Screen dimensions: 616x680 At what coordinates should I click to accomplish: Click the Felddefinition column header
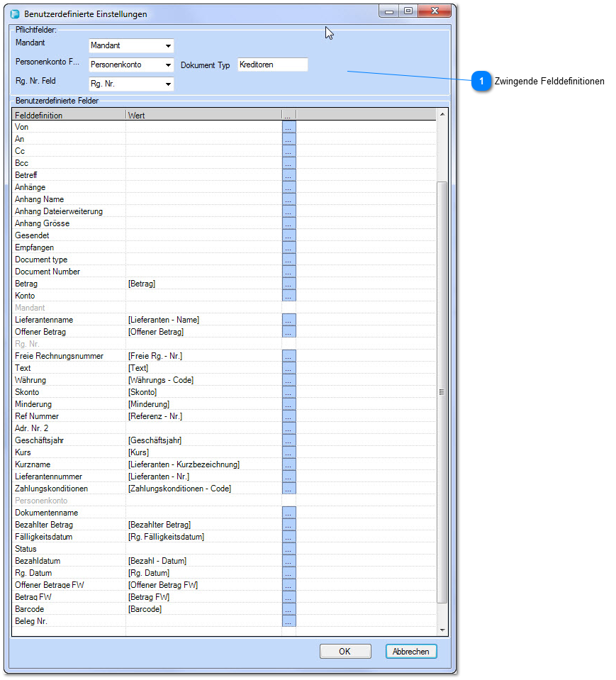point(69,115)
